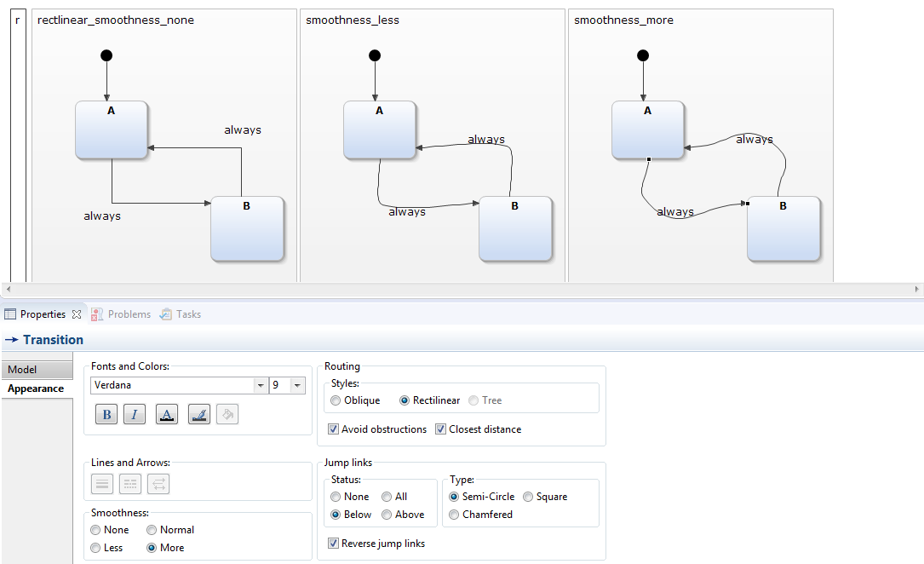Open the Verdana font family dropdown

tap(260, 385)
